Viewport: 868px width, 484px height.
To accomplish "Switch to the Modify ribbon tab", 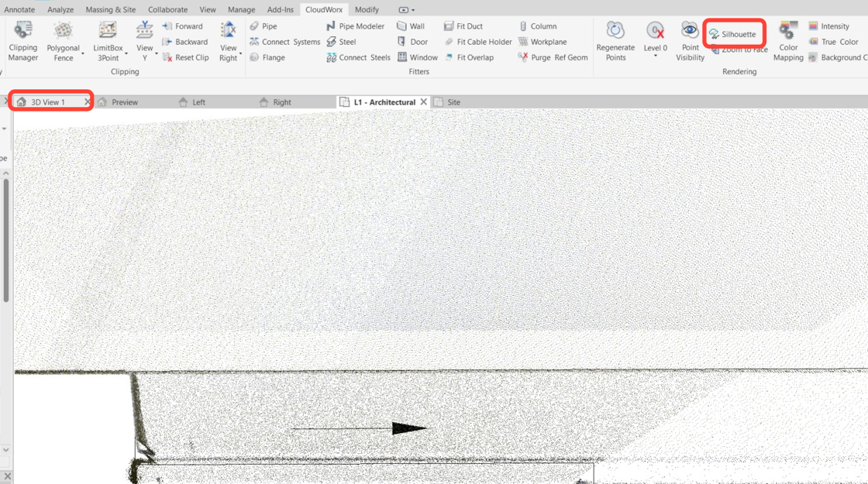I will pos(367,9).
